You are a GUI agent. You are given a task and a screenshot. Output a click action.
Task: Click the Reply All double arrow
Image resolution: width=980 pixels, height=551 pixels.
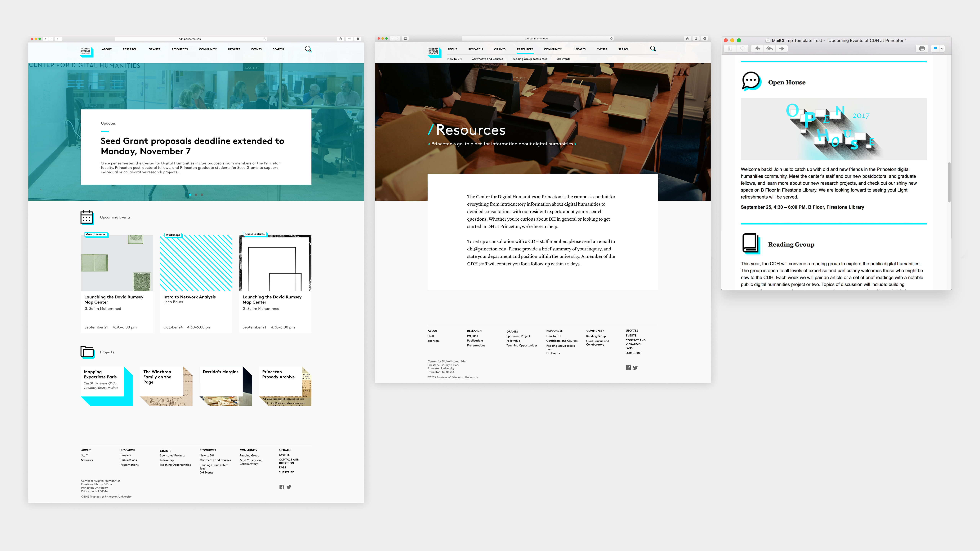pos(769,49)
